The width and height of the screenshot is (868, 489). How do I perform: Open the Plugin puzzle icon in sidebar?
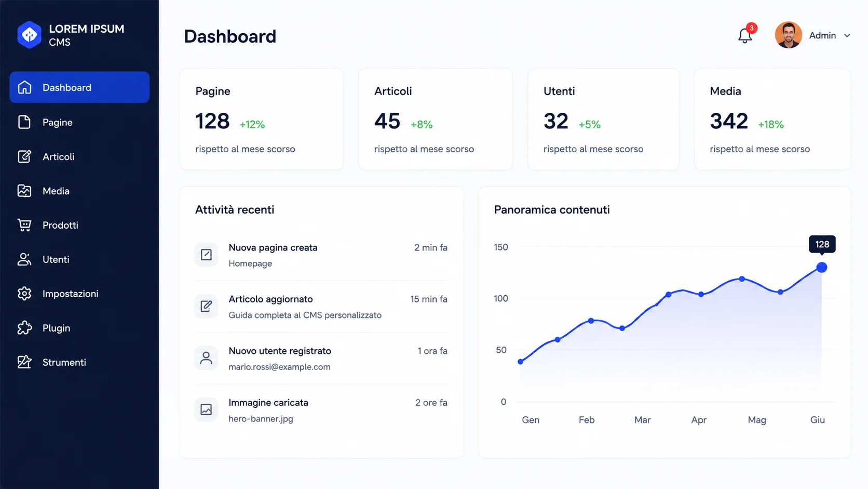(x=24, y=328)
